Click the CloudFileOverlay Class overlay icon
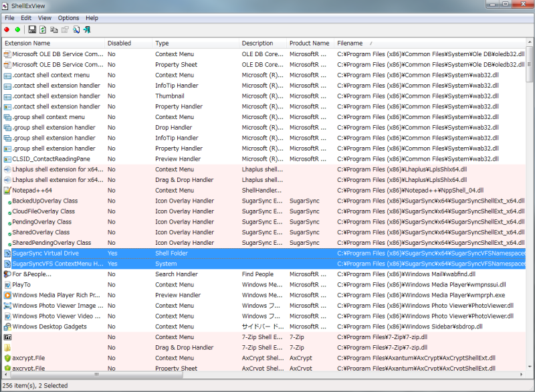The image size is (535, 392). coord(9,213)
